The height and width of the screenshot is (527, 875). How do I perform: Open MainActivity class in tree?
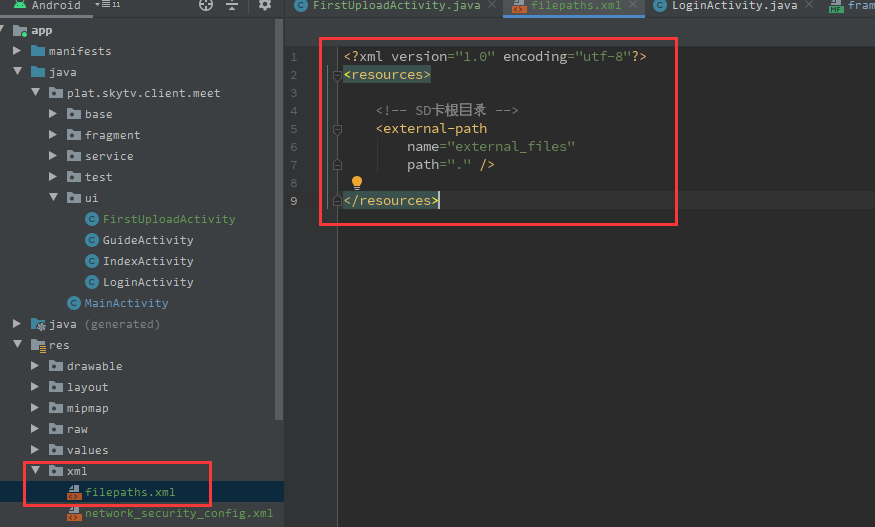pyautogui.click(x=126, y=303)
